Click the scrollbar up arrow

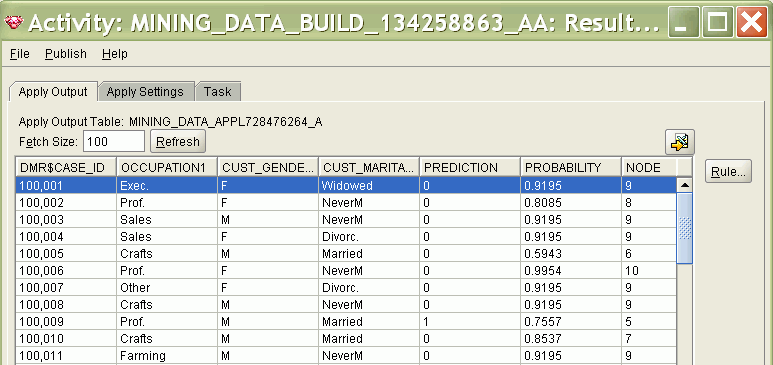pos(685,185)
